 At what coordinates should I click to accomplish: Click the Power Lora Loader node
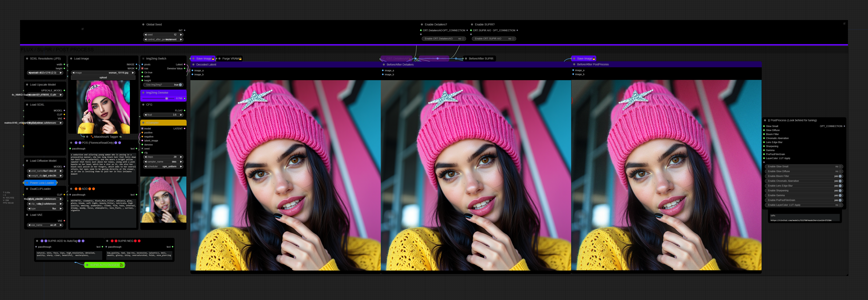click(41, 183)
